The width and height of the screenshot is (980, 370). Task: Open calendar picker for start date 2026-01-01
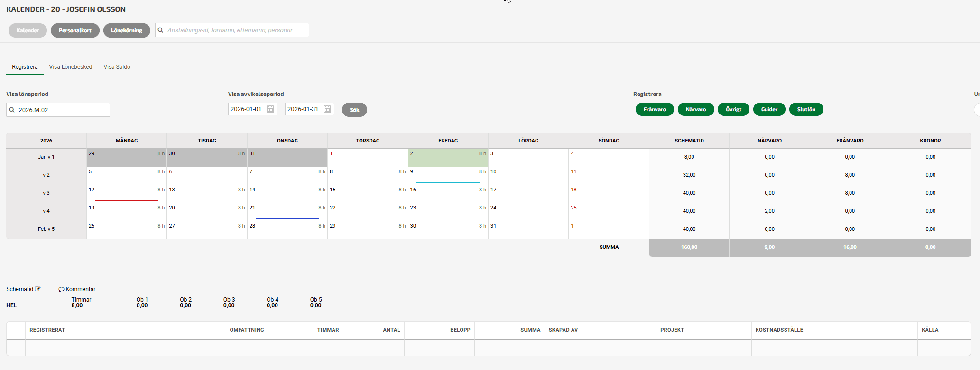270,109
